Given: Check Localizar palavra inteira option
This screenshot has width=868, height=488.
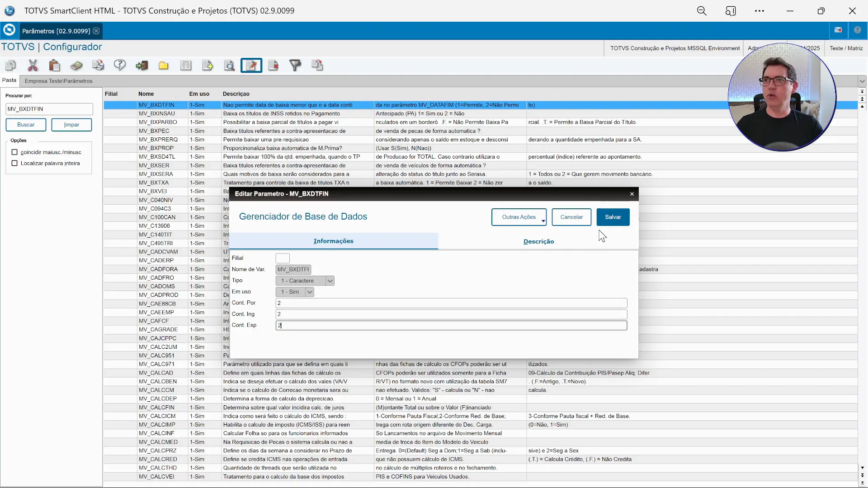Looking at the screenshot, I should tap(14, 163).
